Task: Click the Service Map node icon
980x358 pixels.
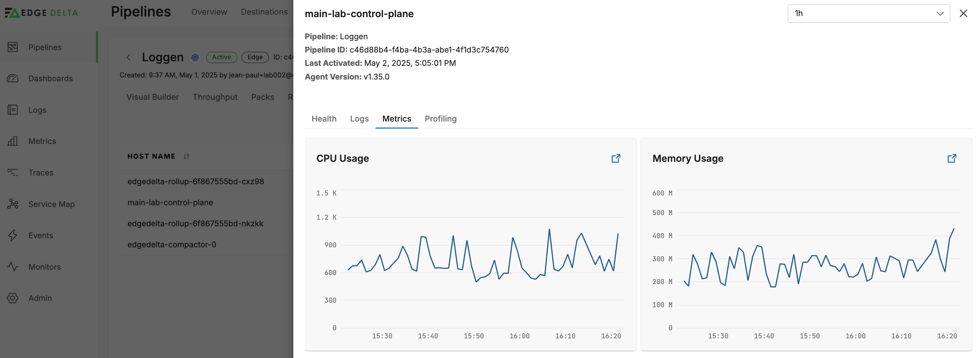Action: click(13, 204)
